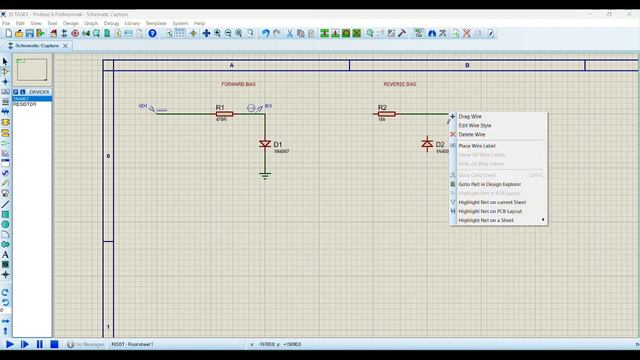Select the 2D Box drawing tool
Viewport: 640px width, 360px height.
tap(5, 214)
